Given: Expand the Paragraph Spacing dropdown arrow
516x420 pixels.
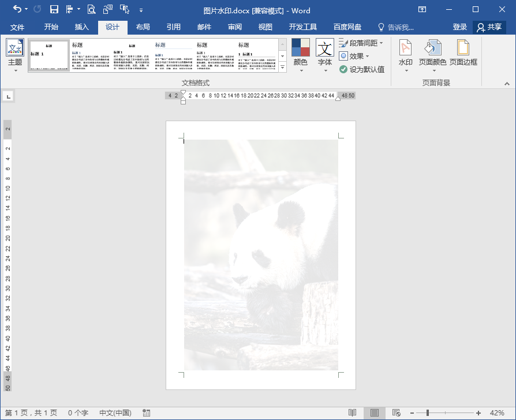Looking at the screenshot, I should (382, 43).
